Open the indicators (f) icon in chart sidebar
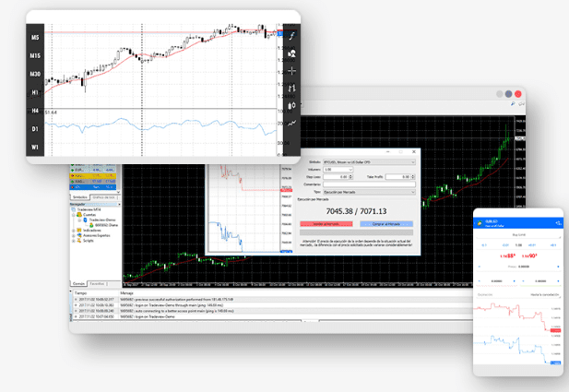The image size is (569, 392). coord(291,36)
